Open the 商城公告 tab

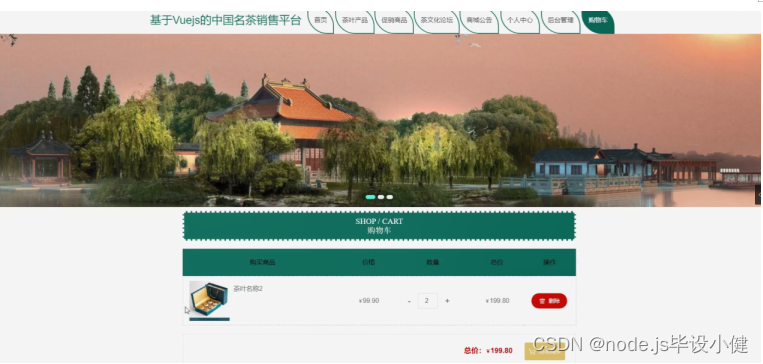click(479, 20)
